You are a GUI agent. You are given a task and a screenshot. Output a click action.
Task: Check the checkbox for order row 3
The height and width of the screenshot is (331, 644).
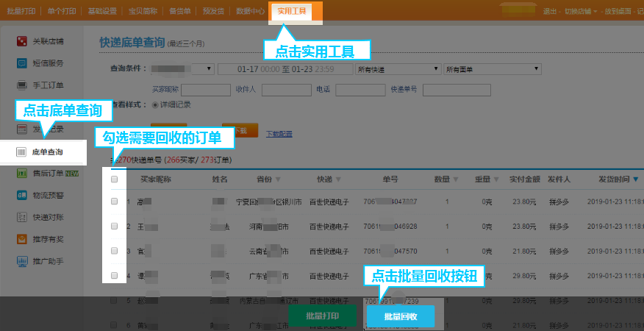tap(114, 251)
